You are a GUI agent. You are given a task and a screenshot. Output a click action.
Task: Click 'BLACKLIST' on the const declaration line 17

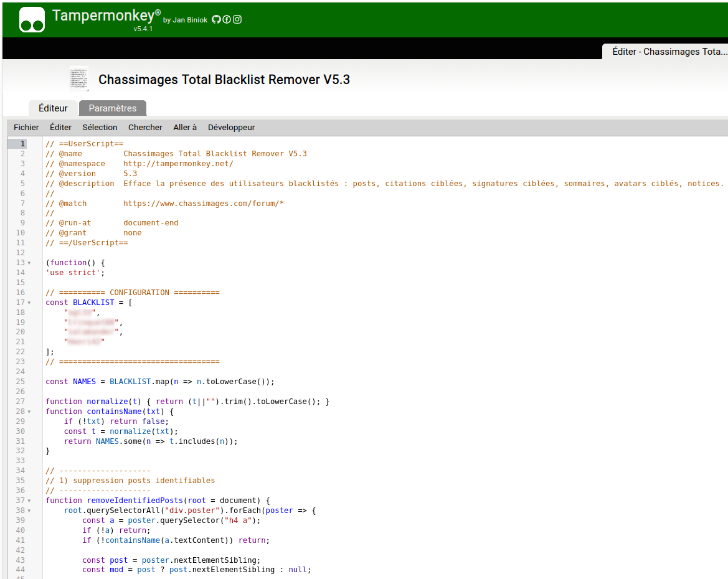pyautogui.click(x=93, y=303)
